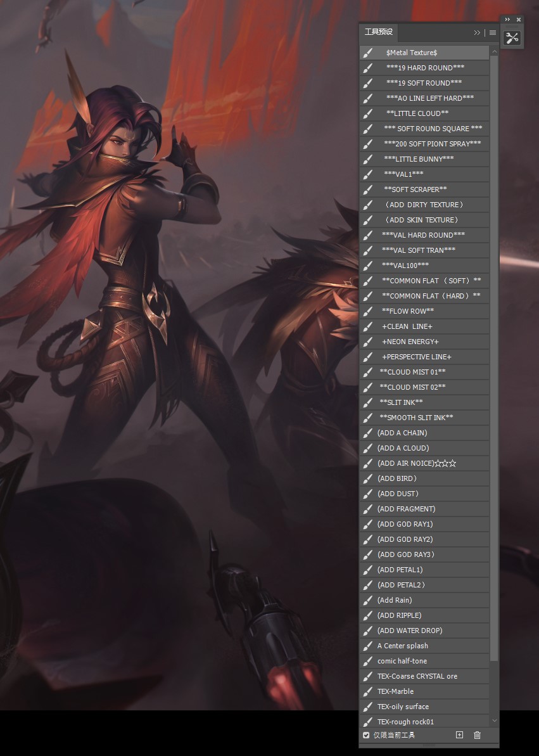The width and height of the screenshot is (539, 756).
Task: Click brush icon of (ADD SKIN TEXTURE)
Action: point(368,220)
